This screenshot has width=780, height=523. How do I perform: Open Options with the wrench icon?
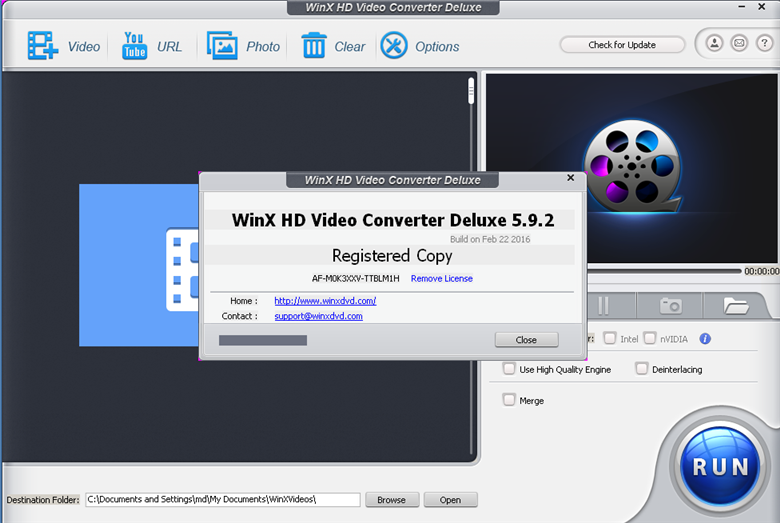coord(395,46)
